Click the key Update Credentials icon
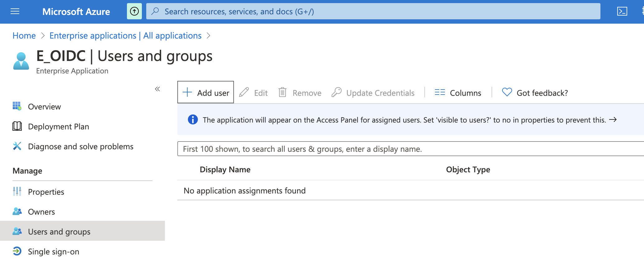This screenshot has width=644, height=265. pyautogui.click(x=337, y=92)
